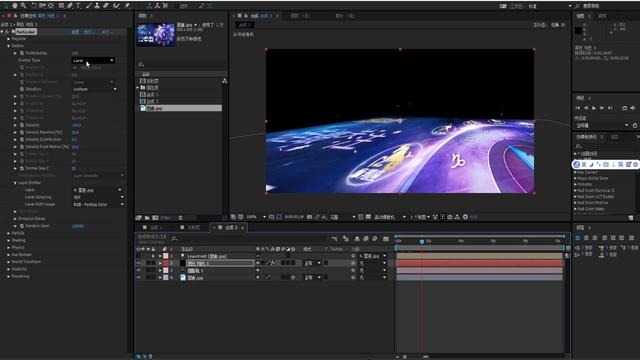Screen dimensions: 640x360
Task: Select the Brush tool in the toolbar
Action: (89, 6)
